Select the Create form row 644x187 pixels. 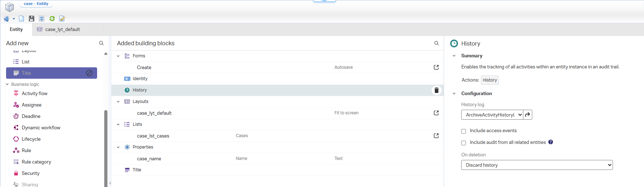[277, 67]
